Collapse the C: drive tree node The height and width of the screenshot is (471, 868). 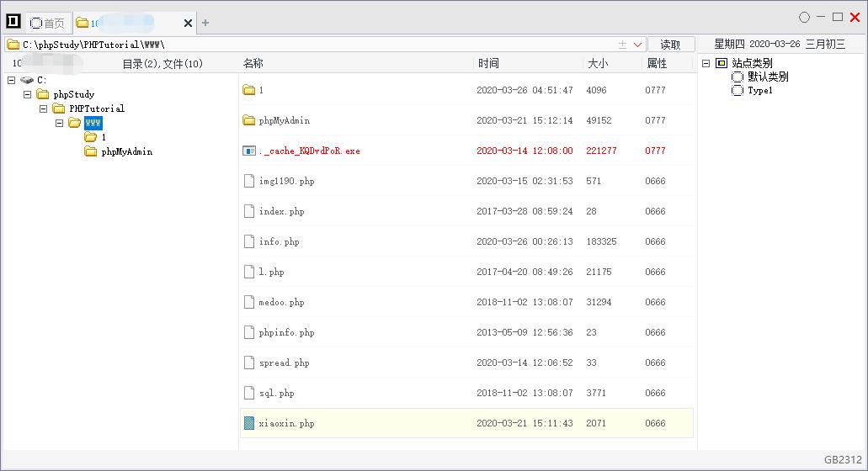tap(11, 80)
